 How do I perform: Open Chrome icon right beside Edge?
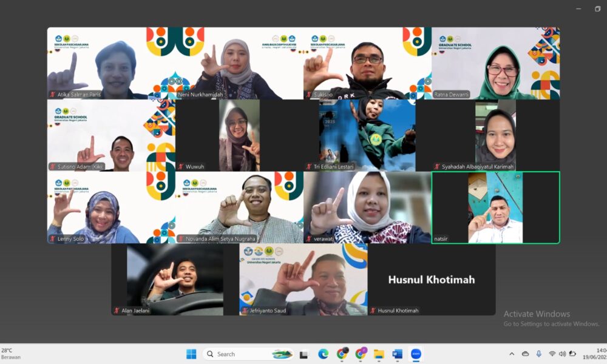tap(342, 354)
